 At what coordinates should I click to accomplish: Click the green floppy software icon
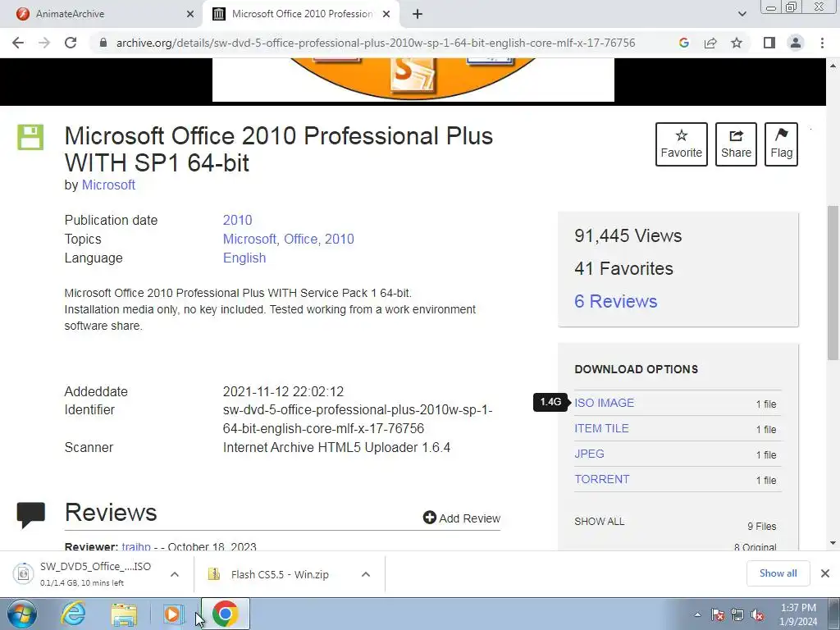pos(30,137)
